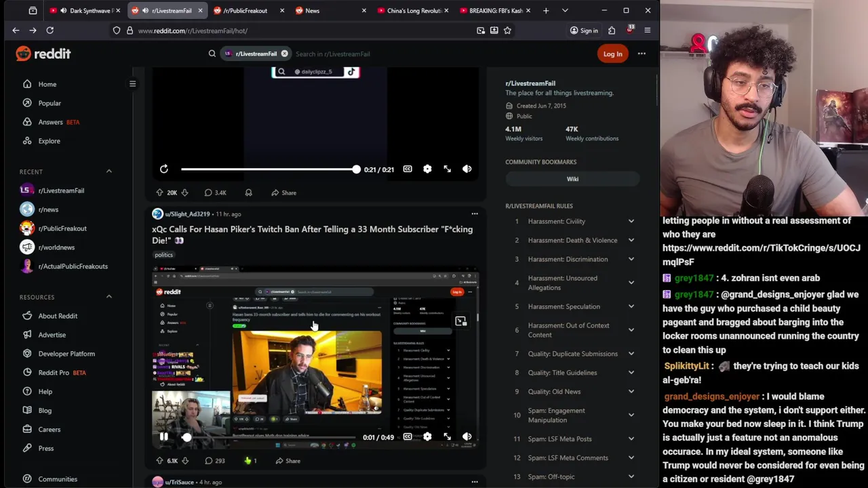This screenshot has height=488, width=868.
Task: Seek the xQc video progress bar
Action: click(x=270, y=437)
